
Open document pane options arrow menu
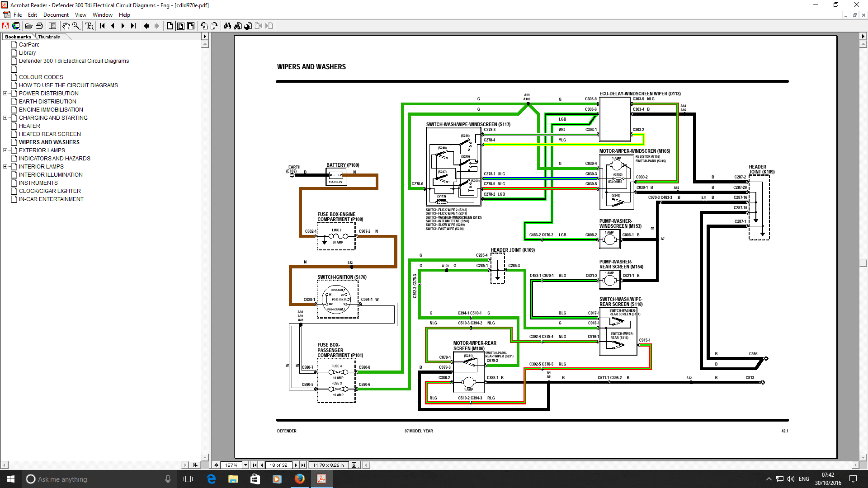coord(863,37)
